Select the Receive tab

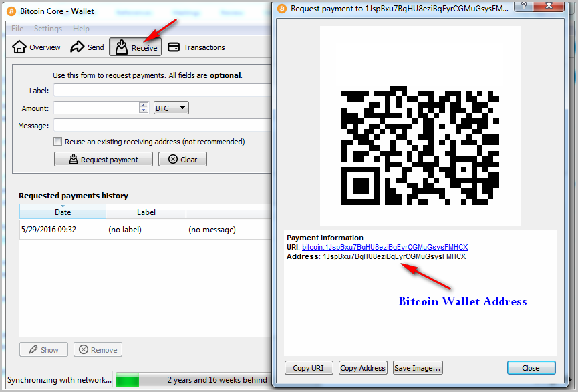click(135, 47)
